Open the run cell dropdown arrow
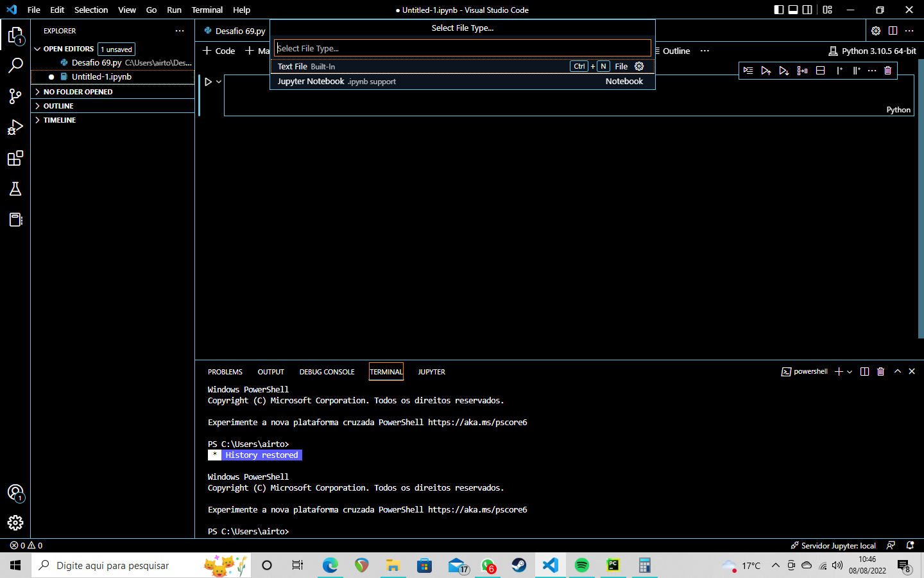The image size is (924, 578). tap(219, 82)
